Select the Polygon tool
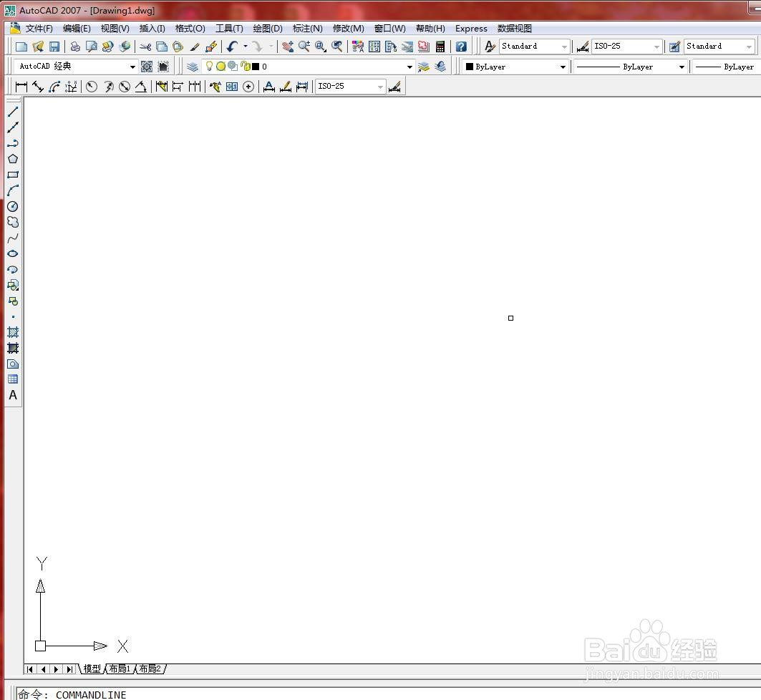Image resolution: width=761 pixels, height=700 pixels. 13,159
